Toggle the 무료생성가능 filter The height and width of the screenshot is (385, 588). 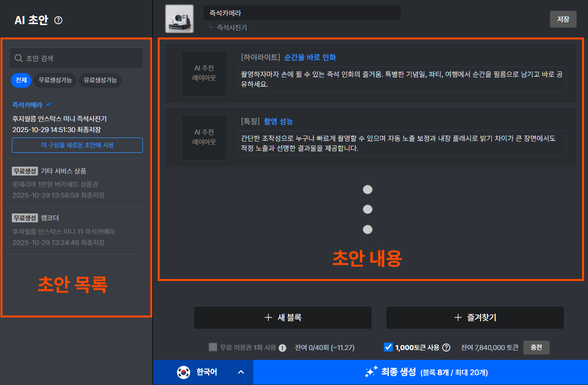point(56,80)
